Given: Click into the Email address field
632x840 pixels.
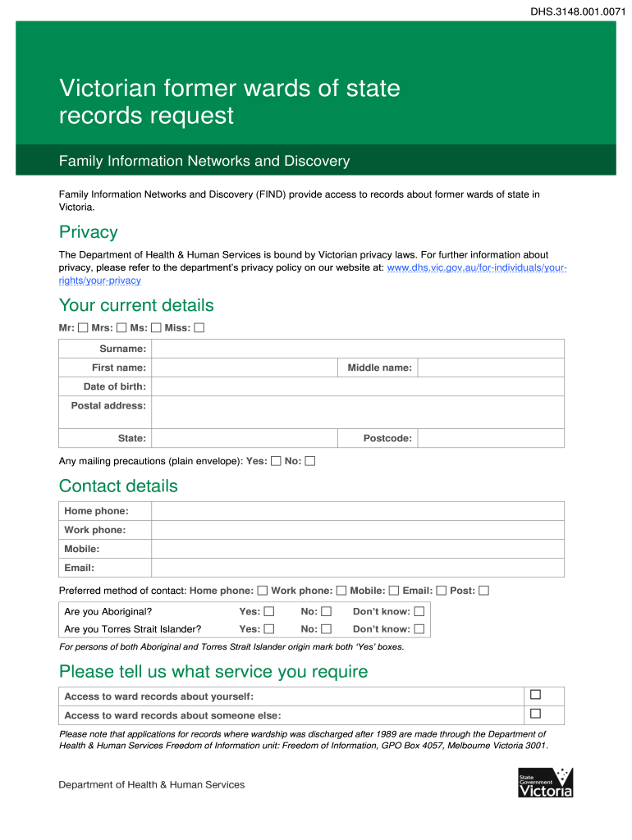Looking at the screenshot, I should [358, 568].
